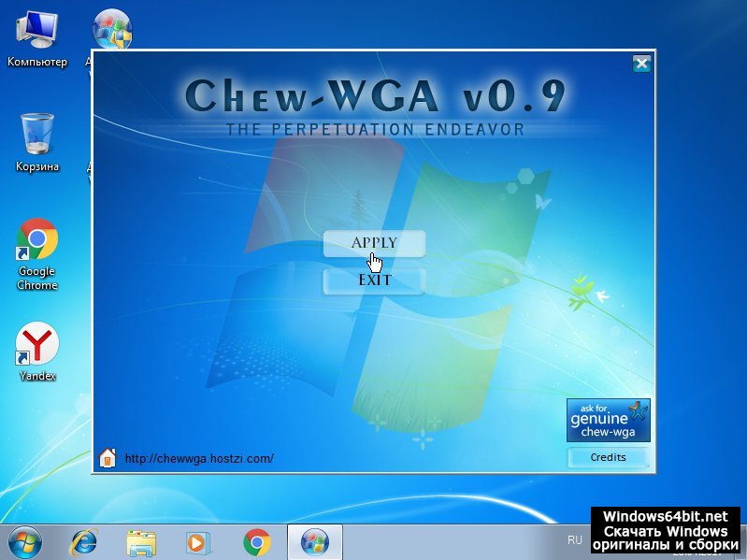Click the APPLY button
Viewport: 747px width, 560px height.
tap(374, 243)
